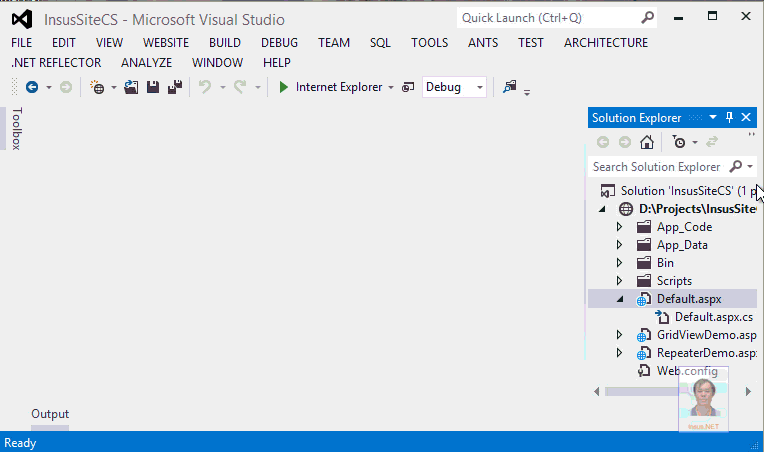764x452 pixels.
Task: Click Sync with Active Document icon
Action: pos(712,142)
